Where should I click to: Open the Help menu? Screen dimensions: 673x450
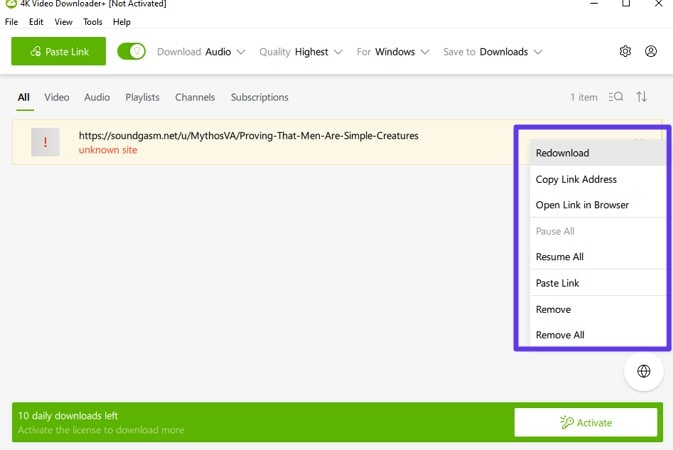coord(122,22)
